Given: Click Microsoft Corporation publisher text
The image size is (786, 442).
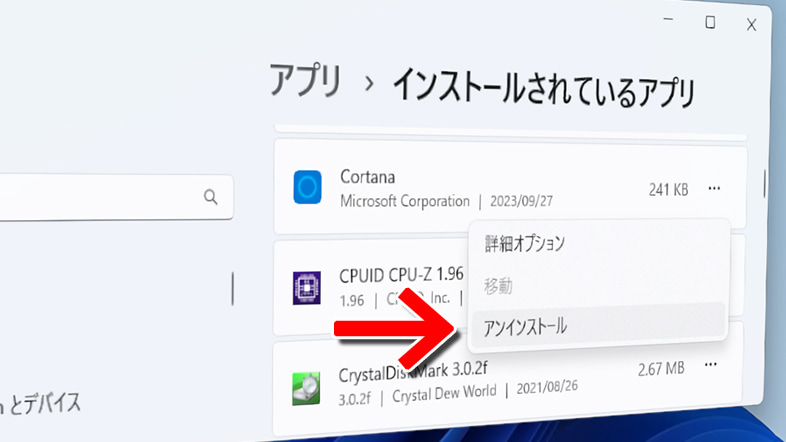Looking at the screenshot, I should [x=405, y=201].
